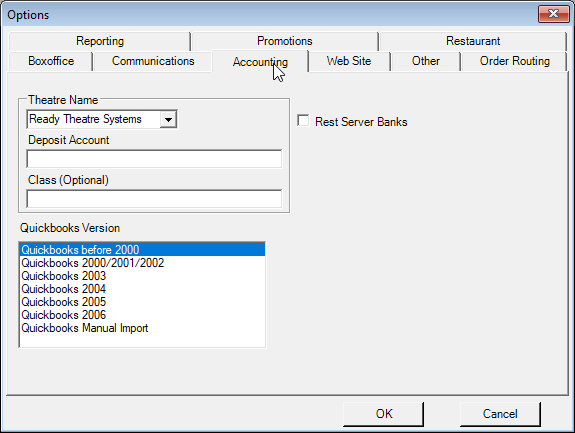This screenshot has width=575, height=433.
Task: Switch to the Web Site tab
Action: click(x=349, y=61)
